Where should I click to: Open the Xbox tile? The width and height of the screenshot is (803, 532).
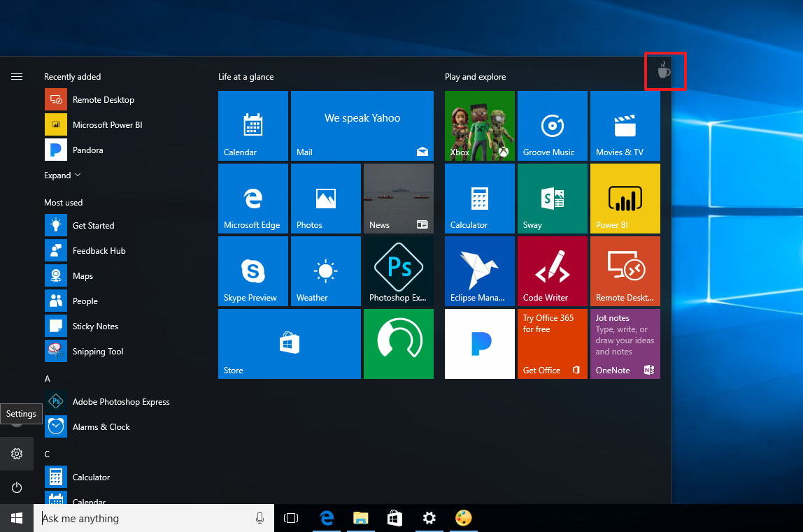pyautogui.click(x=479, y=125)
